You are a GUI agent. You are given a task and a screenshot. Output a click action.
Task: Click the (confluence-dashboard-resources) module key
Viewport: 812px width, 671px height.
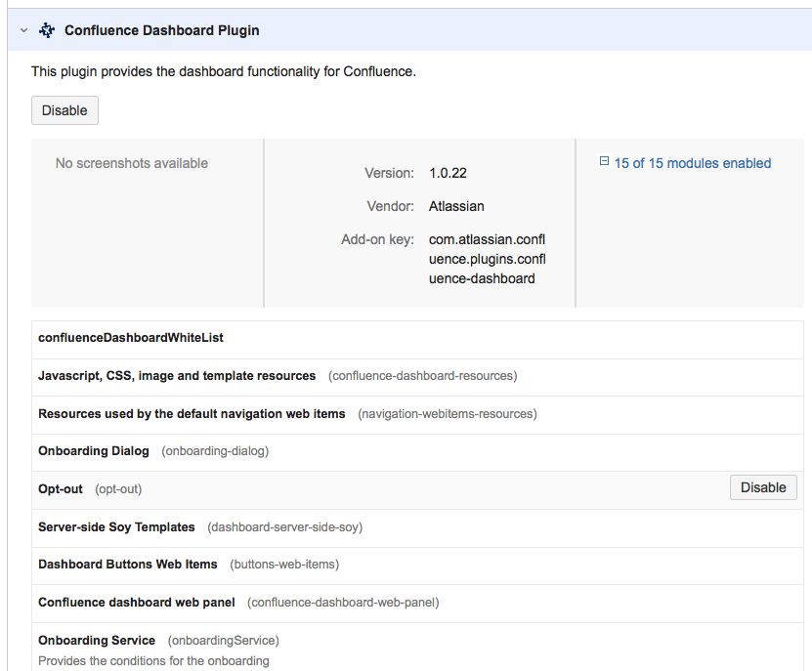tap(422, 376)
